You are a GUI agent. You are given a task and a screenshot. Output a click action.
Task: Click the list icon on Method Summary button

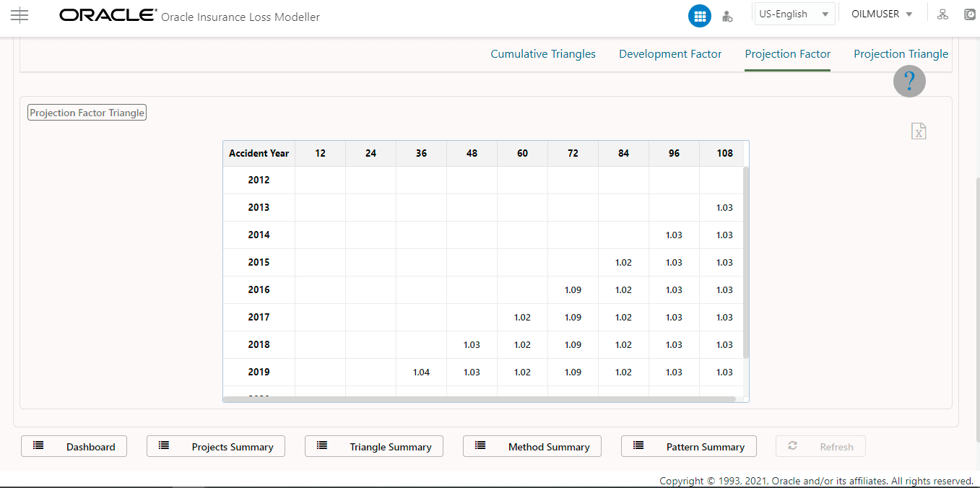pyautogui.click(x=480, y=445)
